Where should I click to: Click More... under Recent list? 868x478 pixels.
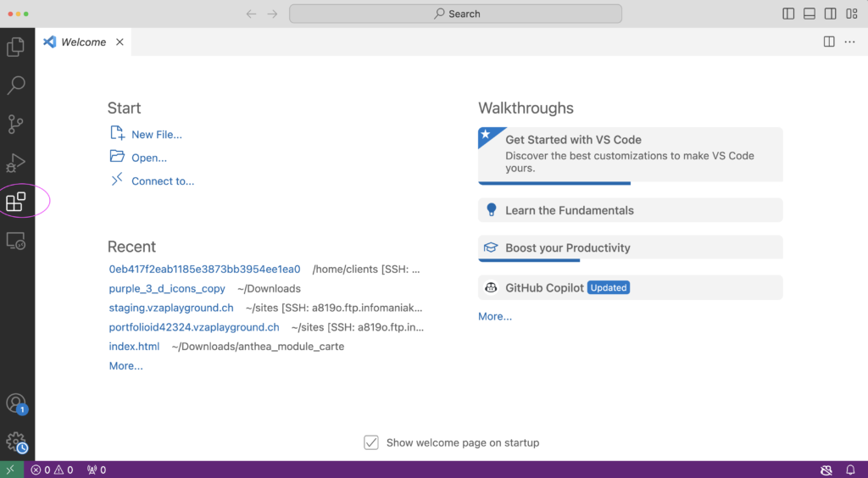point(125,365)
